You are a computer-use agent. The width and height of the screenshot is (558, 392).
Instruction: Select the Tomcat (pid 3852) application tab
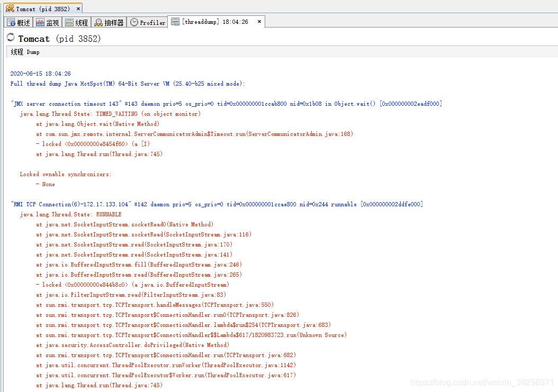42,8
